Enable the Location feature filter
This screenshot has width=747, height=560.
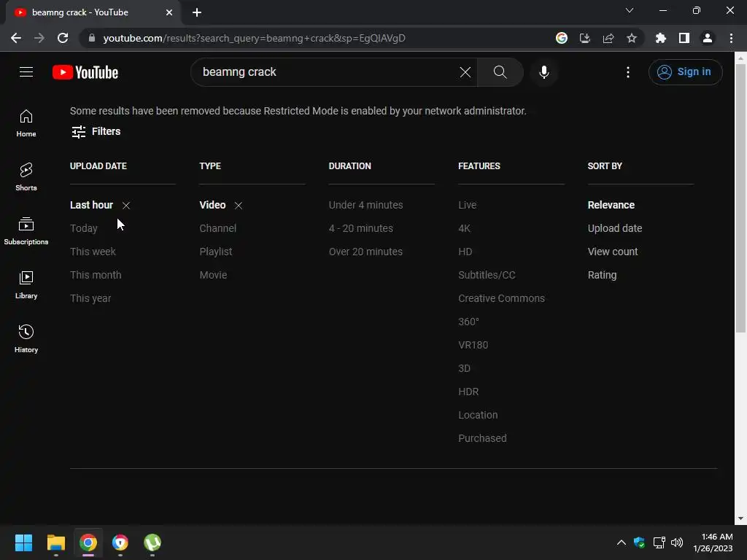click(478, 415)
